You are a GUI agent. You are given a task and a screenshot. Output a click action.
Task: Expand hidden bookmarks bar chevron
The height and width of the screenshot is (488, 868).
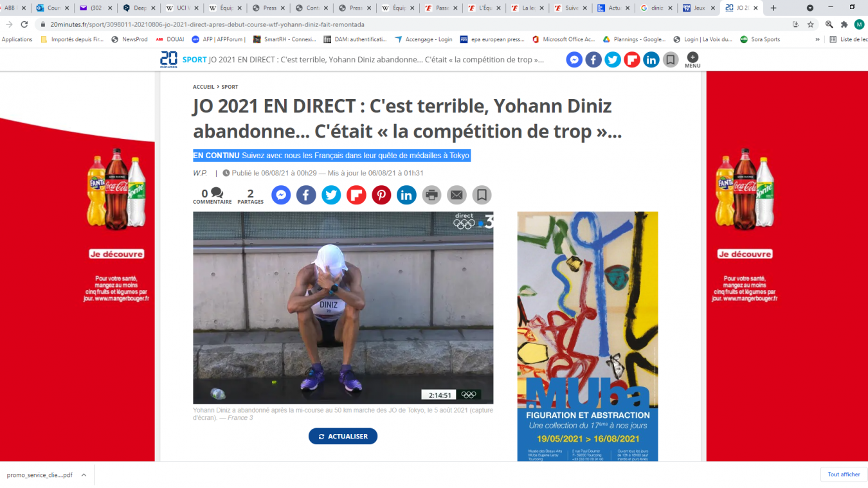click(x=818, y=39)
